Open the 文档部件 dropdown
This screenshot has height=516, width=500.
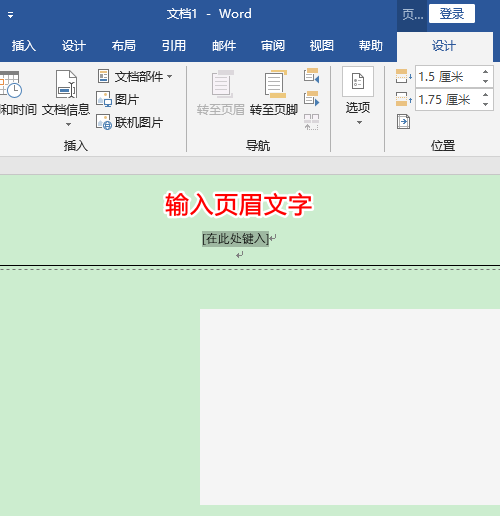[x=135, y=77]
